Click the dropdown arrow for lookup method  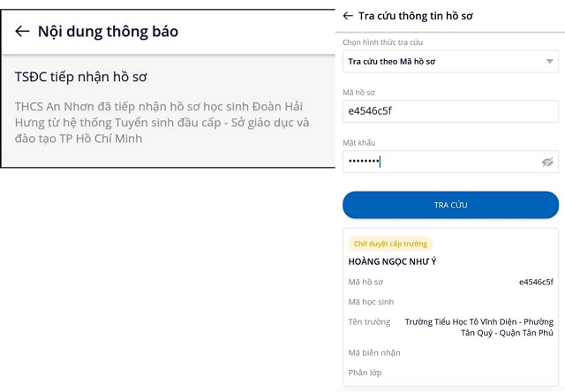coord(549,62)
